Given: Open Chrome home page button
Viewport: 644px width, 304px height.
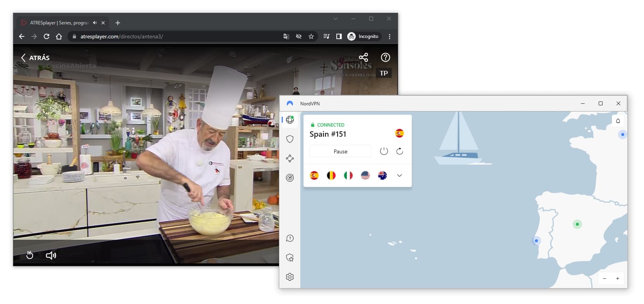Looking at the screenshot, I should pyautogui.click(x=59, y=36).
